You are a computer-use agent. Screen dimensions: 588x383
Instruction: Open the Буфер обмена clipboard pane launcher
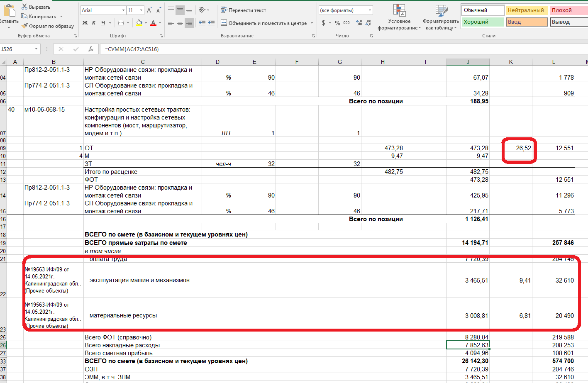pyautogui.click(x=76, y=36)
